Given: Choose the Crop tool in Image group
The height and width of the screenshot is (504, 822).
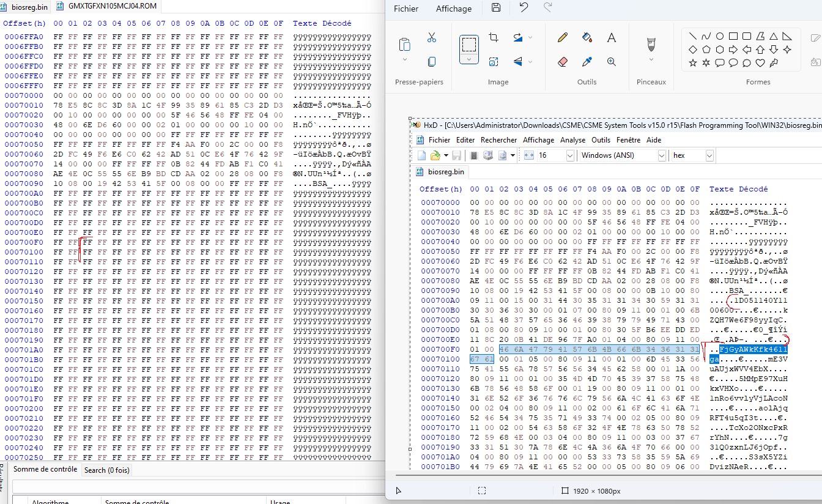Looking at the screenshot, I should tap(494, 37).
